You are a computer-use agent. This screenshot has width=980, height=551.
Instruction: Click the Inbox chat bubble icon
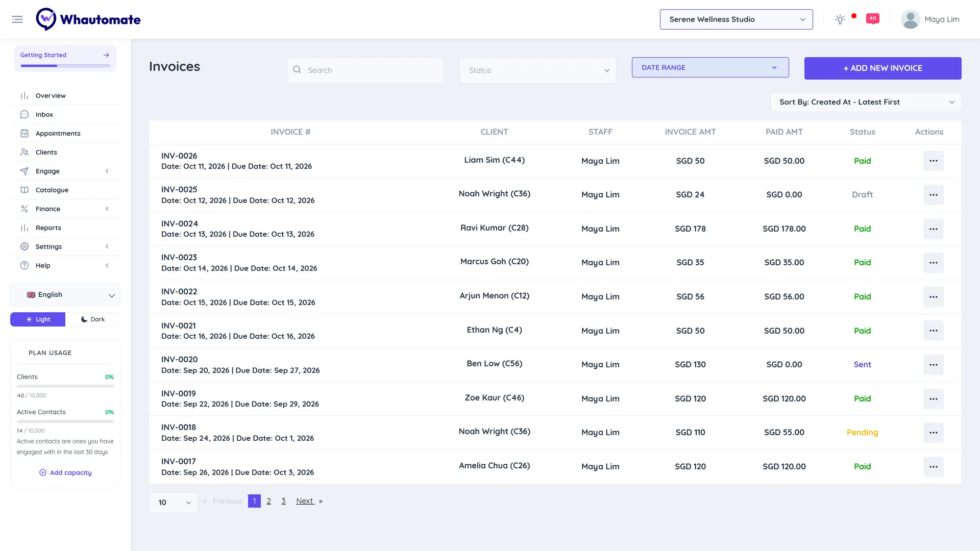[24, 115]
